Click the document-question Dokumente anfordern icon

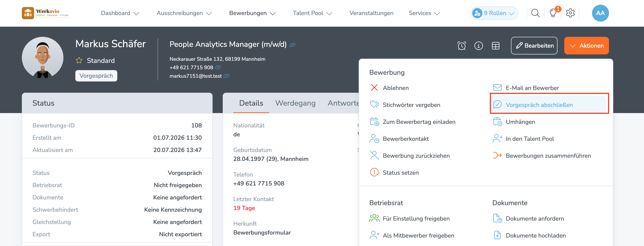(497, 218)
